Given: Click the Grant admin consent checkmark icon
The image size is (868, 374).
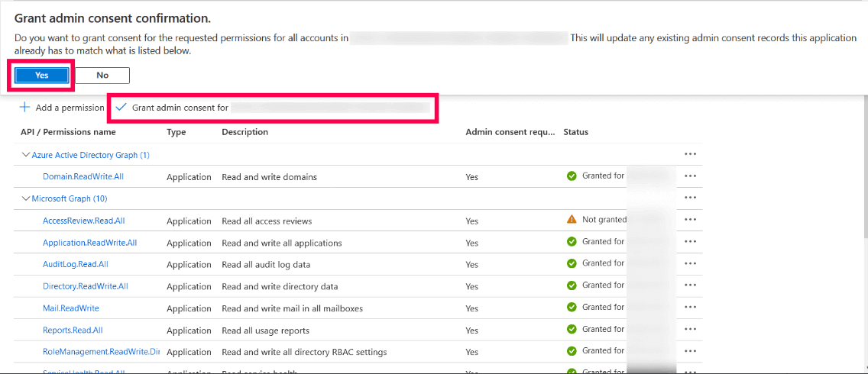Looking at the screenshot, I should click(x=121, y=108).
